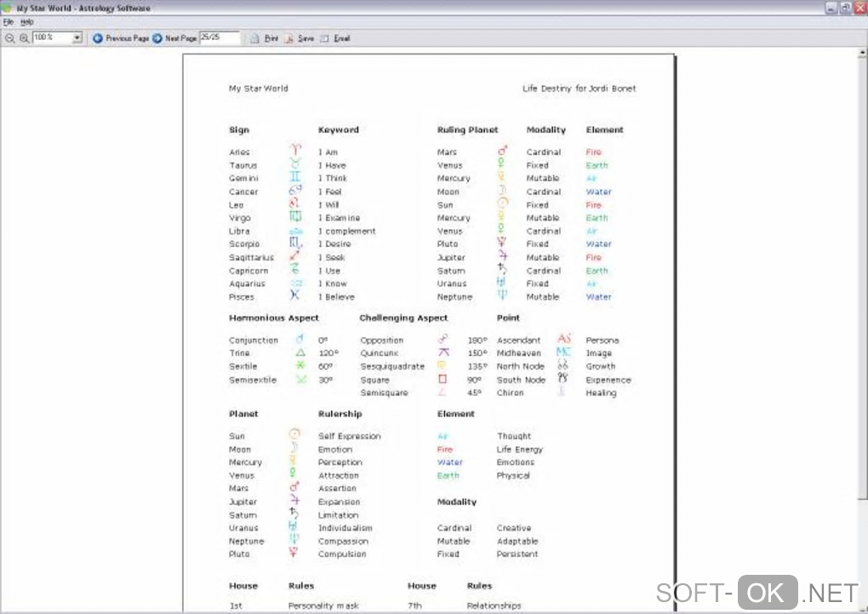Click the 'I complement' keyword text
The width and height of the screenshot is (868, 614).
pos(347,231)
